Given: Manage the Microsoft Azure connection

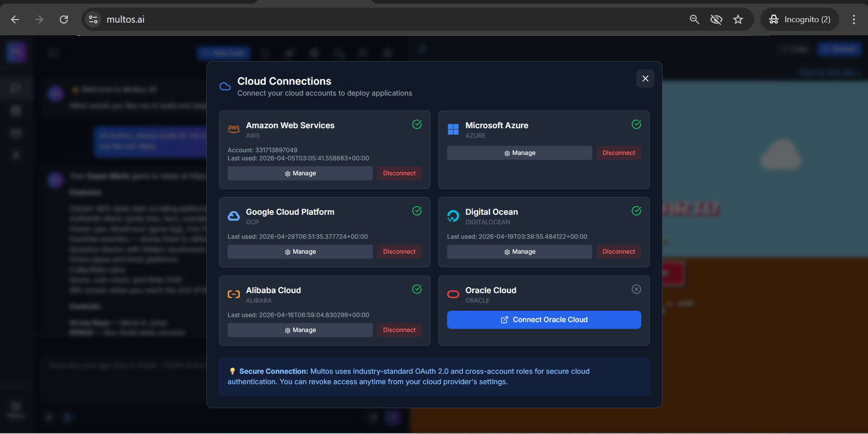Looking at the screenshot, I should [x=520, y=153].
